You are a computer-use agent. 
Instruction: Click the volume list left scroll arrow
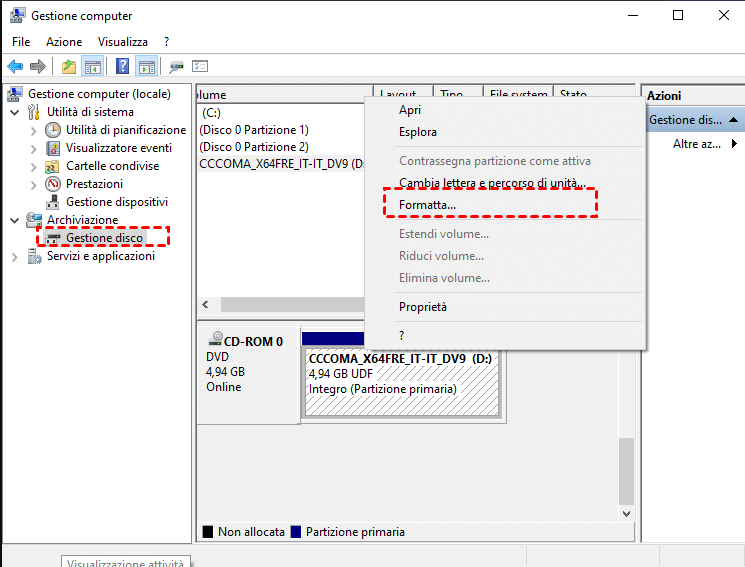point(205,305)
